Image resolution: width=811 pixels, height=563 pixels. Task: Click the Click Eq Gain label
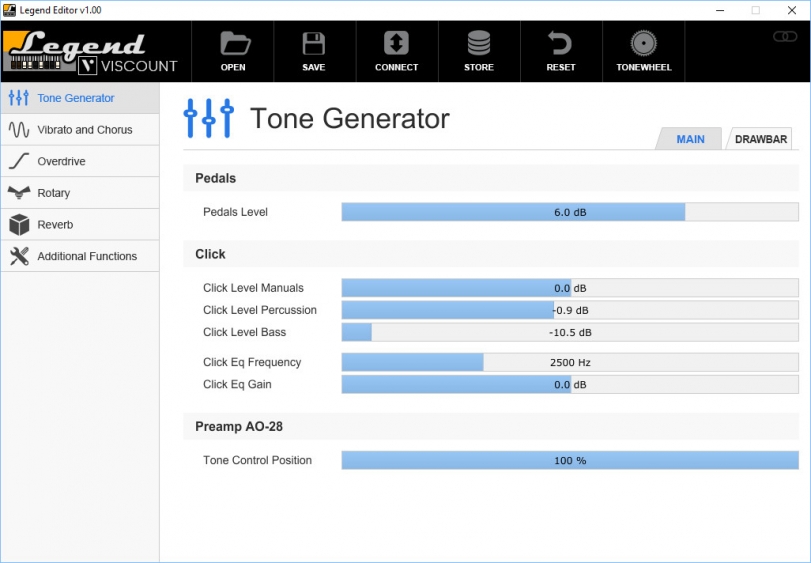point(237,385)
